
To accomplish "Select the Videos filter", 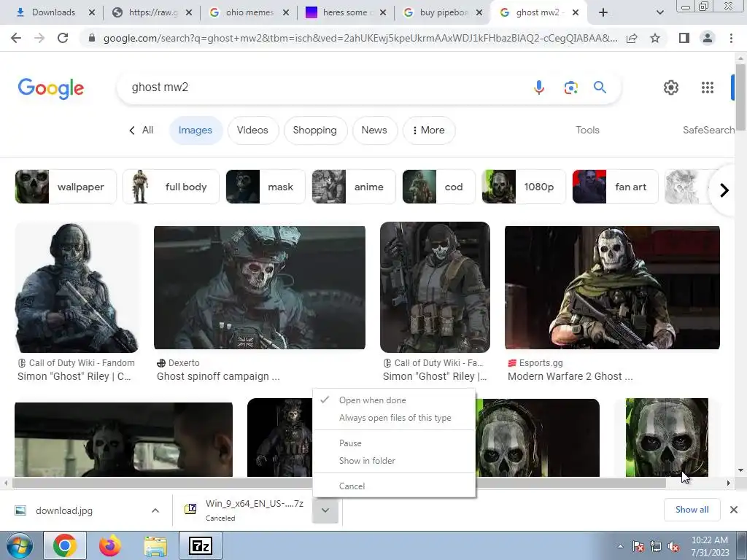I will pos(252,130).
